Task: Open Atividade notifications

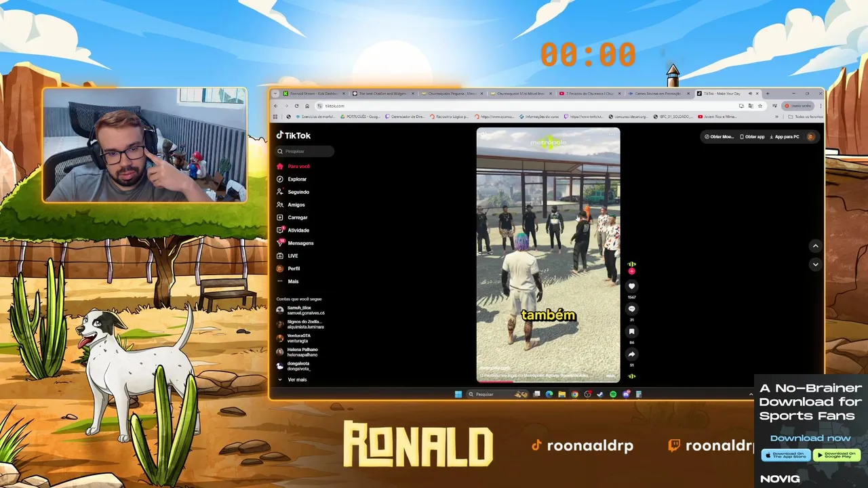Action: (x=293, y=230)
